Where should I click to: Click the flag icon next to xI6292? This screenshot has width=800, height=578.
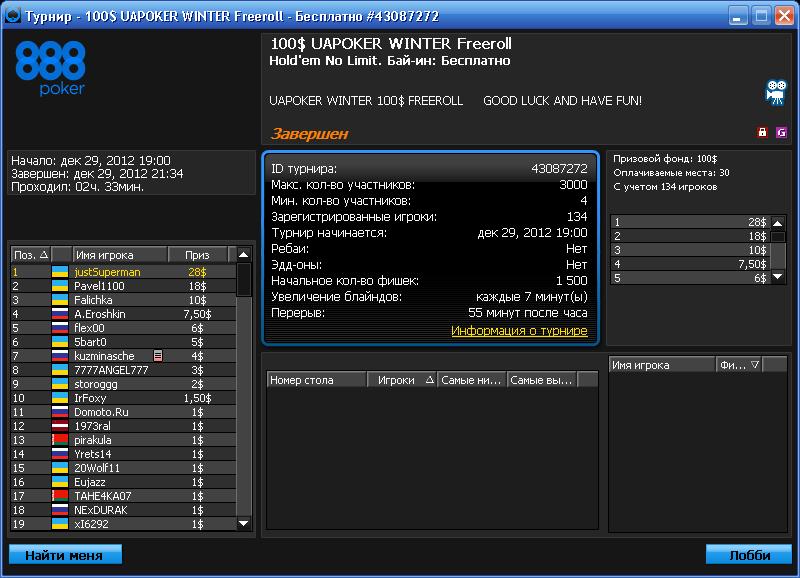(x=60, y=524)
